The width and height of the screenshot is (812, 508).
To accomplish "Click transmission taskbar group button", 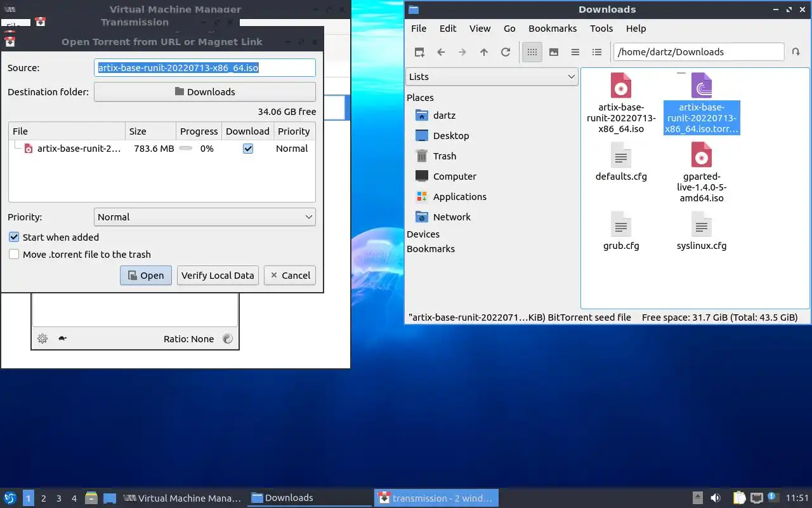I will tap(436, 498).
